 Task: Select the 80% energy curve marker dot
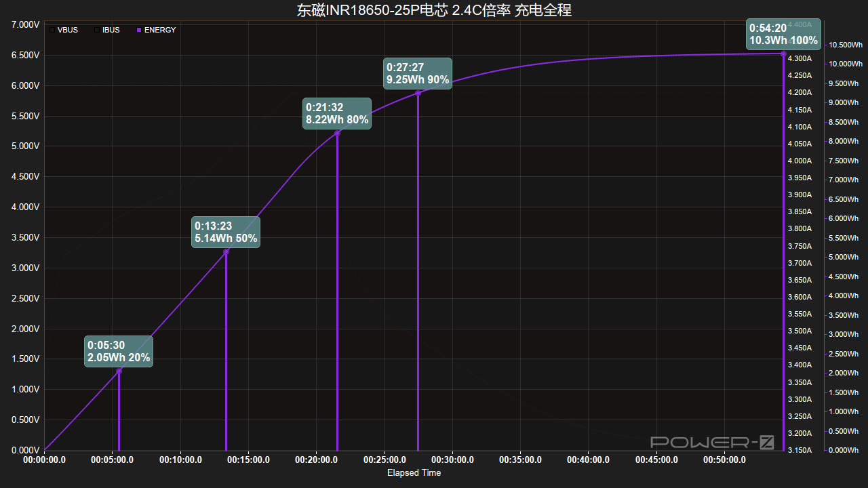(x=337, y=133)
